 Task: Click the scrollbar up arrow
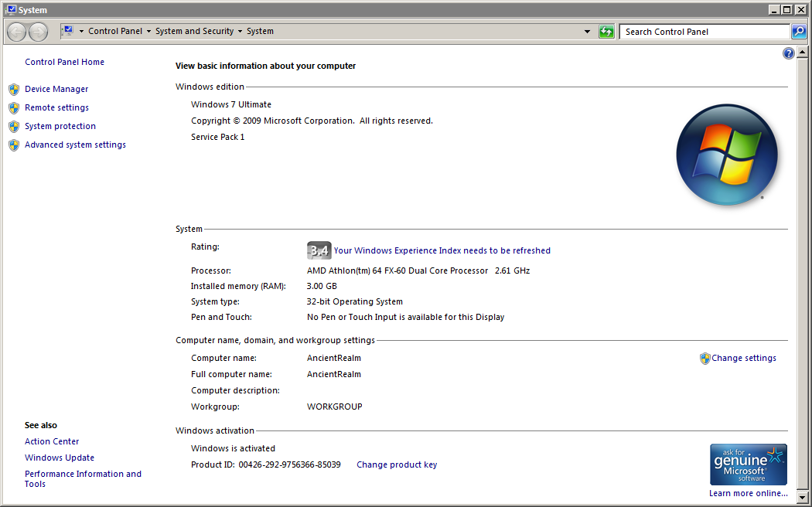tap(802, 53)
